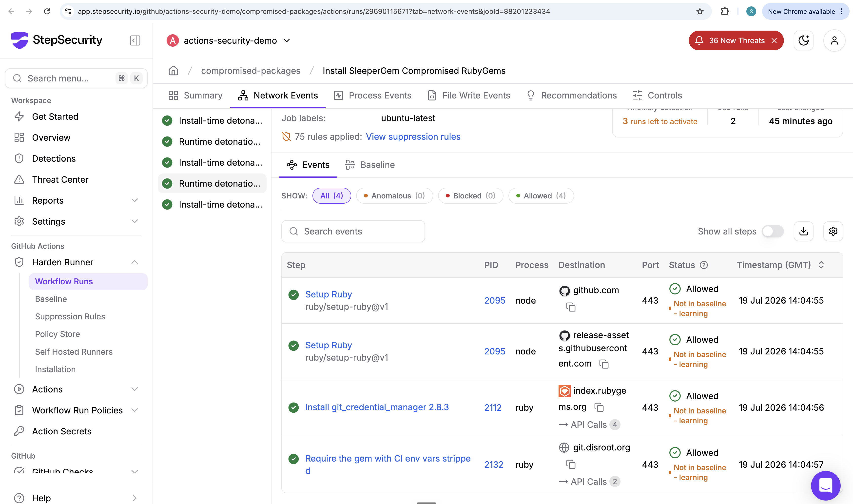Open chat support widget

coord(826,485)
